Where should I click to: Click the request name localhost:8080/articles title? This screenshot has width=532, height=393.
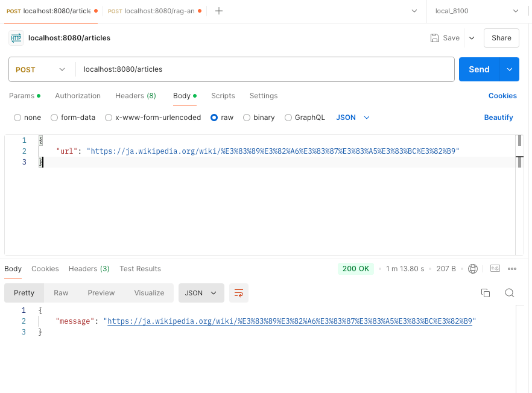click(x=69, y=38)
